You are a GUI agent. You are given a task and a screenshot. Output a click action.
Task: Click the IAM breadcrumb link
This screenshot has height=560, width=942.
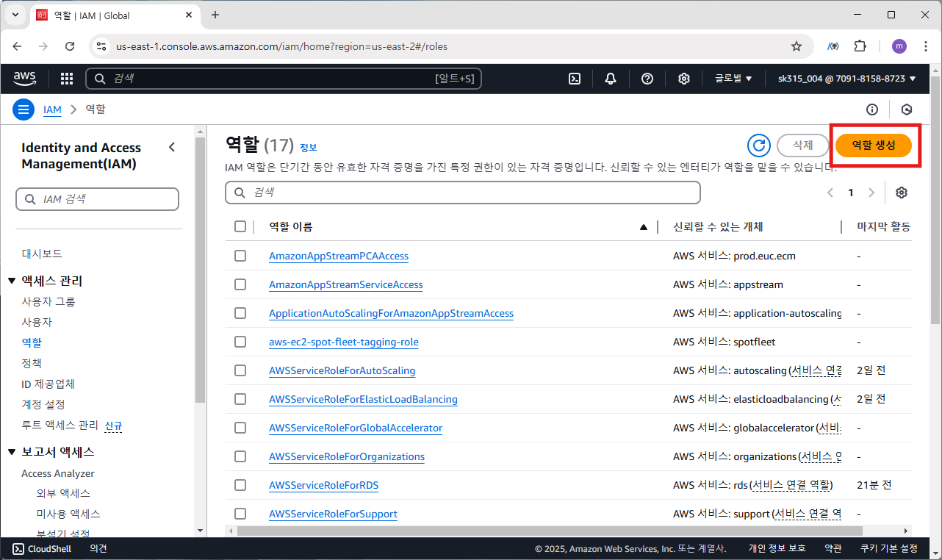coord(52,110)
